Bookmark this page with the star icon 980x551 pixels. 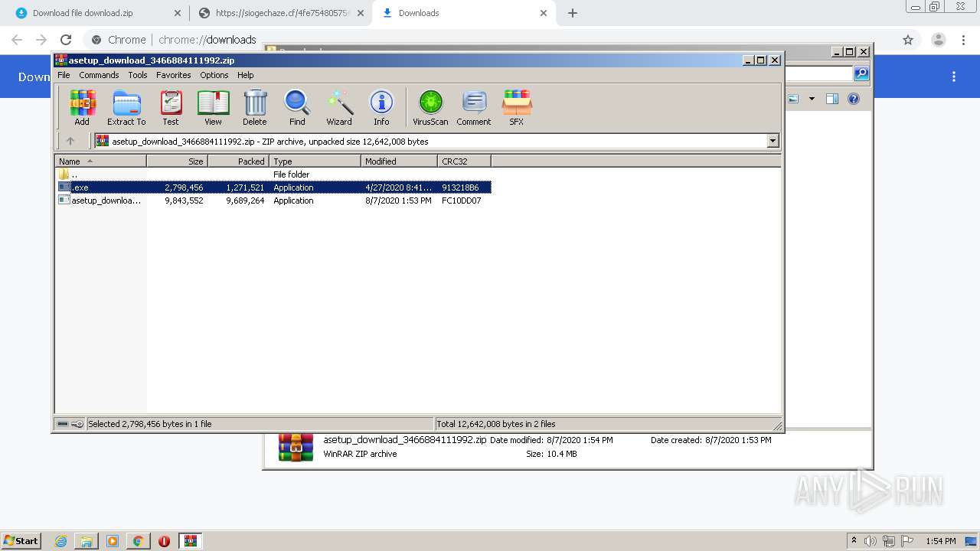pyautogui.click(x=908, y=40)
